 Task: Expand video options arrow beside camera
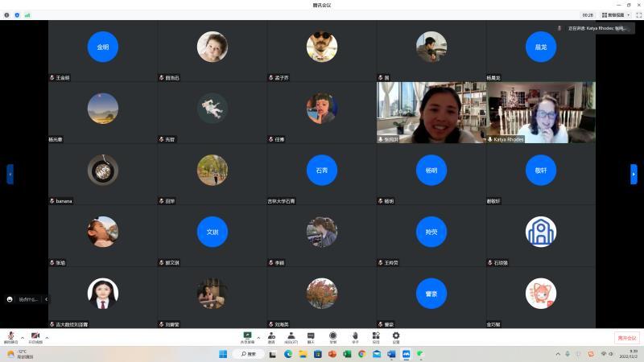click(47, 337)
